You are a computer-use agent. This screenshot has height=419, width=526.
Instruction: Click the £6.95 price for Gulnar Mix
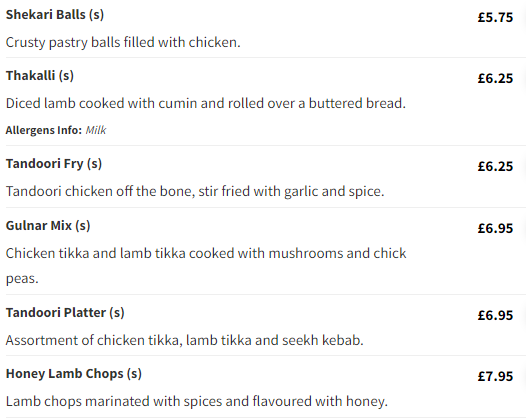click(x=495, y=228)
